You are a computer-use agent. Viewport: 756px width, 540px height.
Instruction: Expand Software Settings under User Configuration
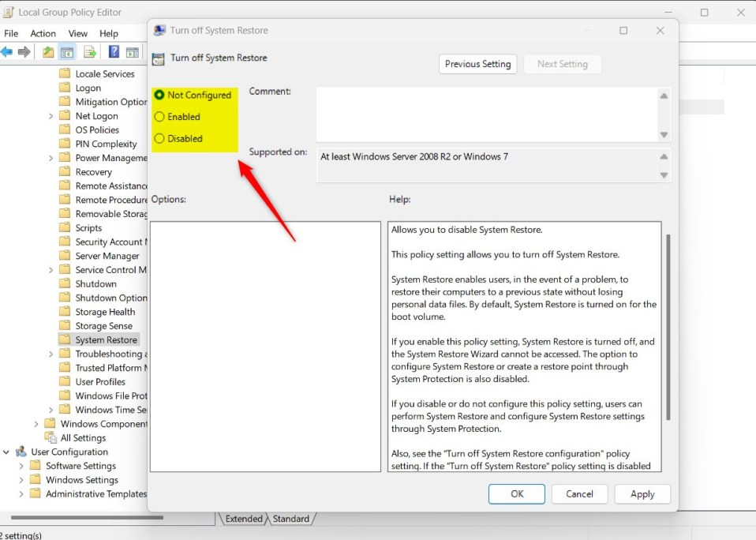[21, 466]
